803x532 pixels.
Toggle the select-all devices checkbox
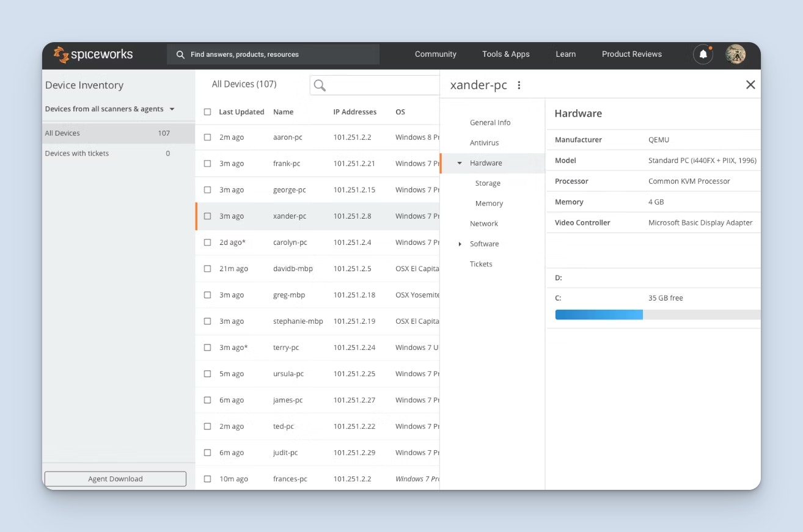[x=208, y=112]
